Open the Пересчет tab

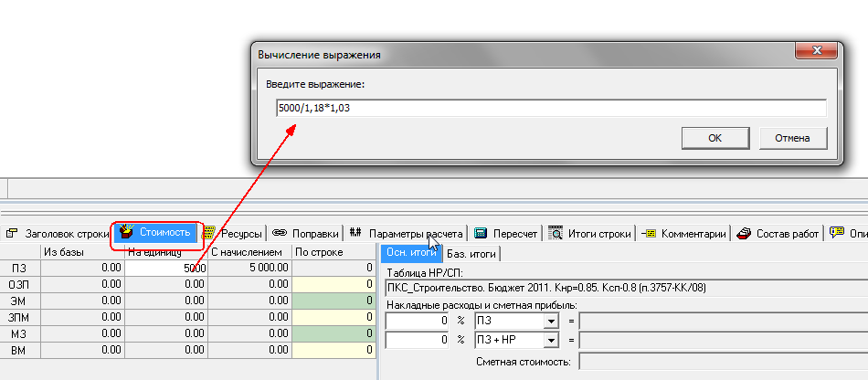tap(506, 234)
